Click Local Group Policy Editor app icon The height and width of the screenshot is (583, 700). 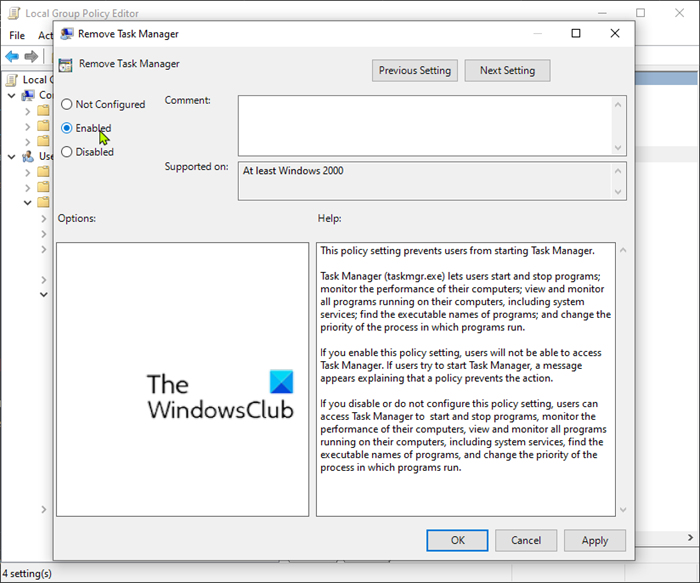point(14,13)
